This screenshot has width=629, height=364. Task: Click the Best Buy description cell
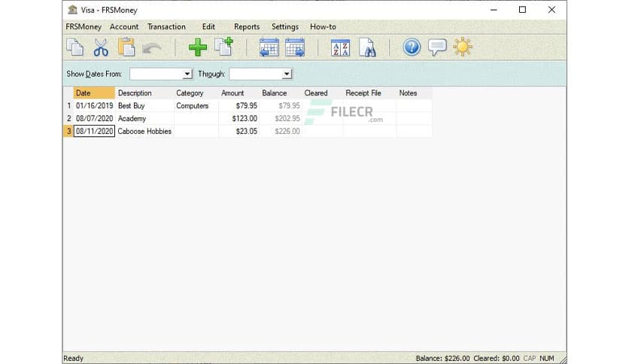coord(144,106)
